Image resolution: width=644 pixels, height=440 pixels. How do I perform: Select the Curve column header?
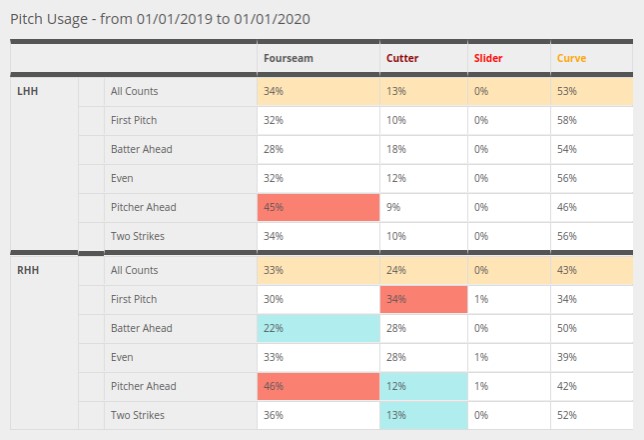coord(572,58)
